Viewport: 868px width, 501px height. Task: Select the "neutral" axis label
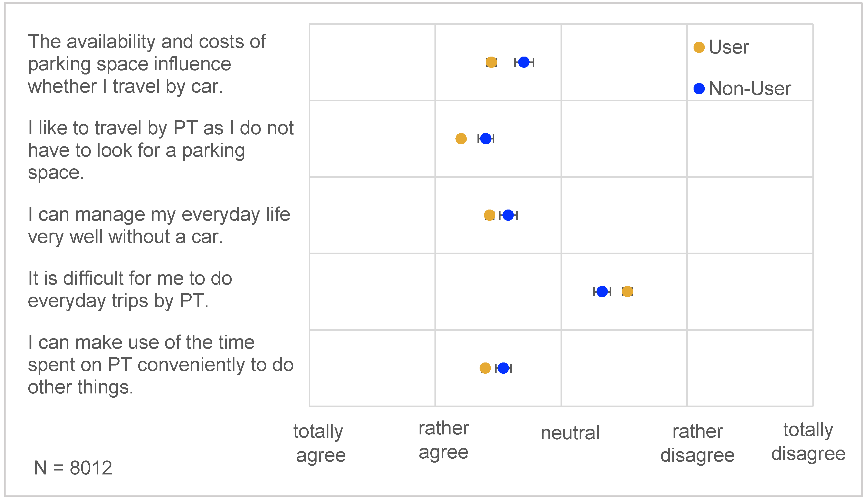pos(570,433)
